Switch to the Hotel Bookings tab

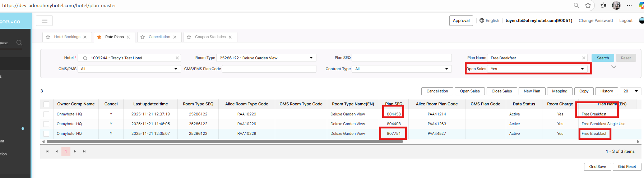[67, 37]
